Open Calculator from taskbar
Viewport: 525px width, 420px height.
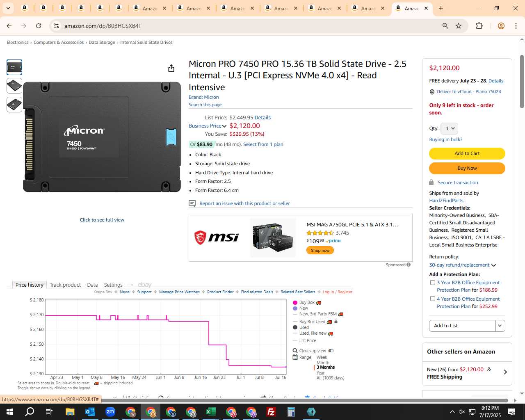tap(291, 412)
